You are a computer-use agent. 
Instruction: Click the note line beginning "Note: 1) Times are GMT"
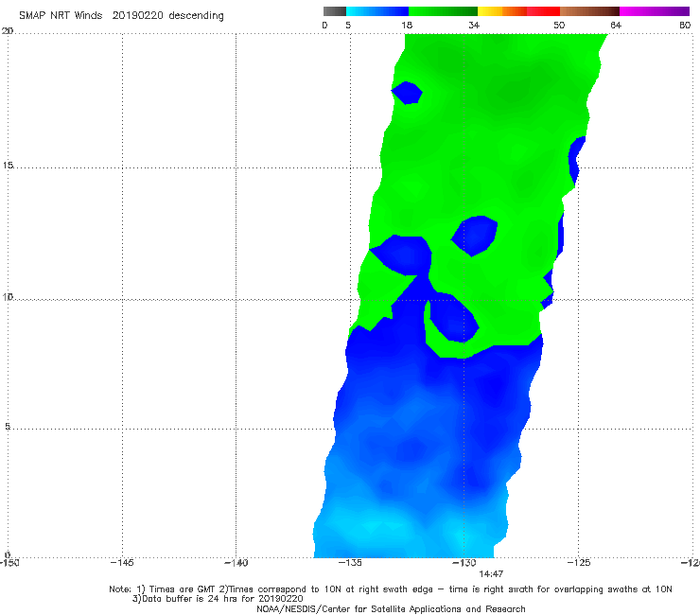391,589
